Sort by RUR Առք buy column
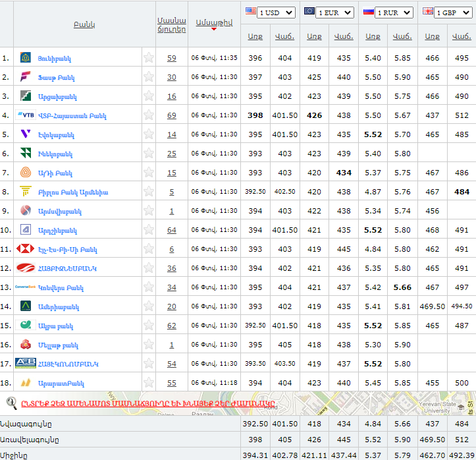The height and width of the screenshot is (460, 476). (373, 36)
